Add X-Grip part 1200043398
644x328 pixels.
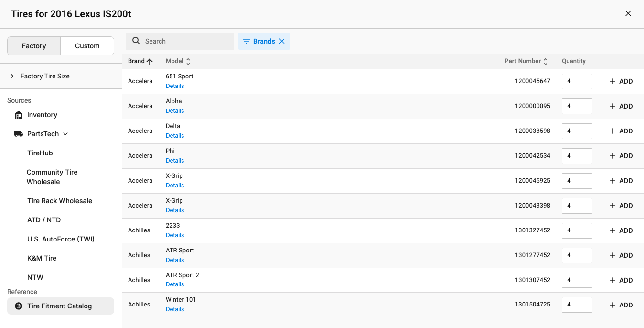point(621,206)
